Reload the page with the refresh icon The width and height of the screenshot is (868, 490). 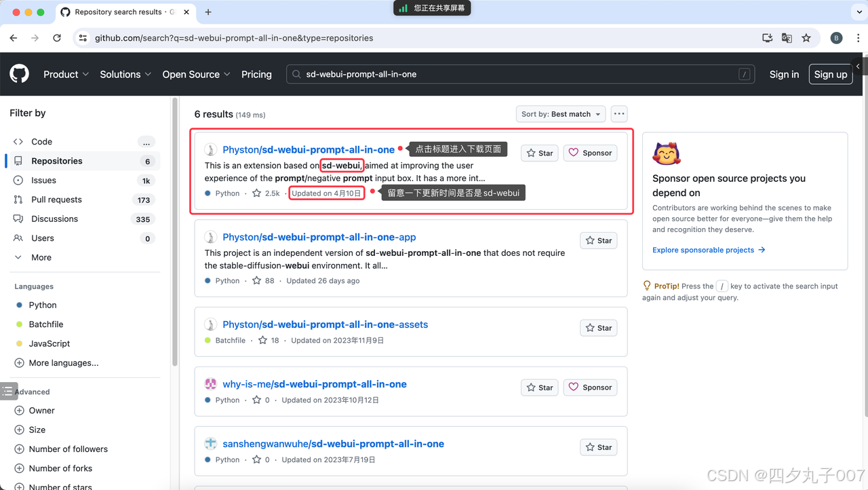click(57, 38)
